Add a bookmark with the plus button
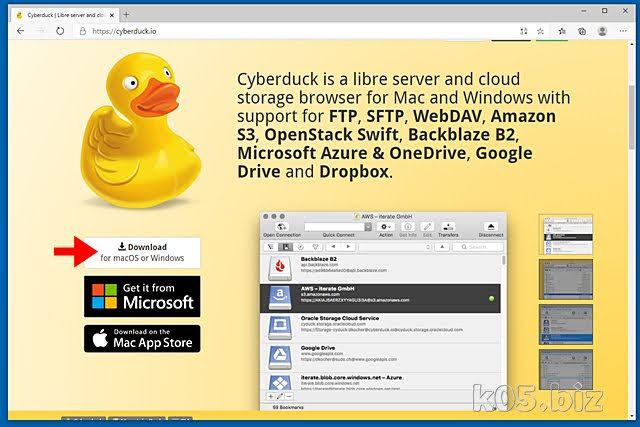This screenshot has height=427, width=640. click(x=271, y=396)
